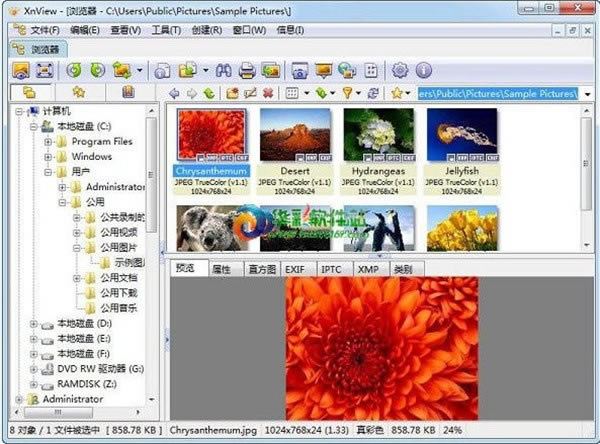Click the address path input field

coord(498,93)
